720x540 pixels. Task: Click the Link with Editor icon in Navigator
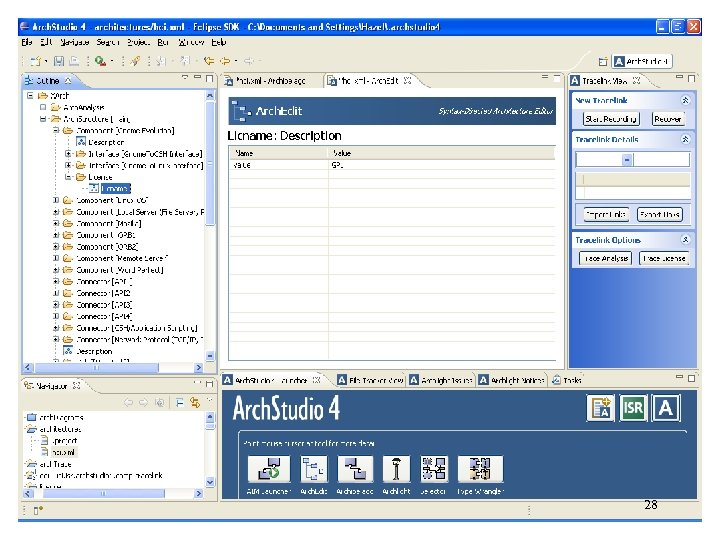click(195, 403)
